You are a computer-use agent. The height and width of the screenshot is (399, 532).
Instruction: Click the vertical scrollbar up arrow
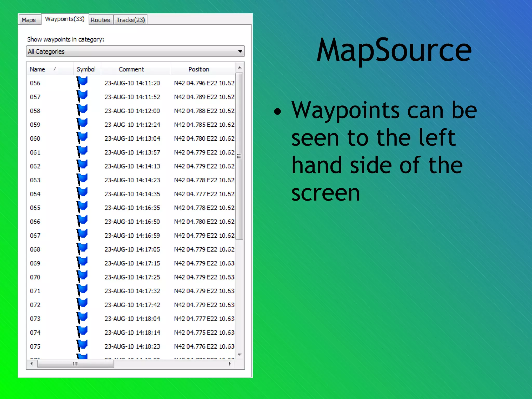[x=240, y=68]
